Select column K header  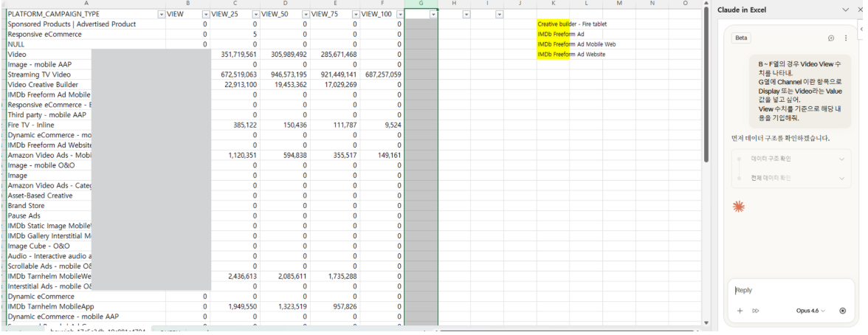[x=553, y=4]
